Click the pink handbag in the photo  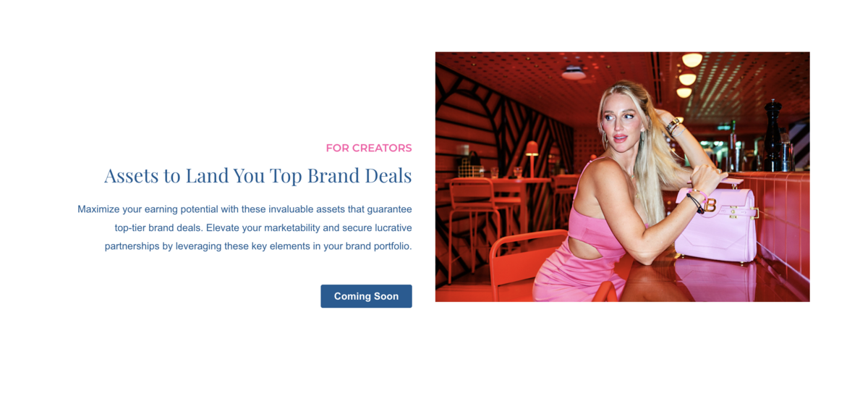coord(715,222)
